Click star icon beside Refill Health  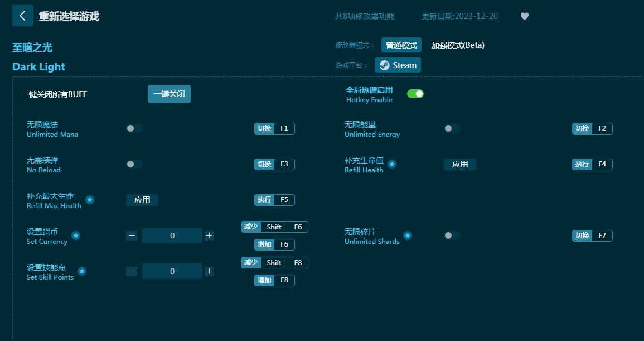[392, 164]
